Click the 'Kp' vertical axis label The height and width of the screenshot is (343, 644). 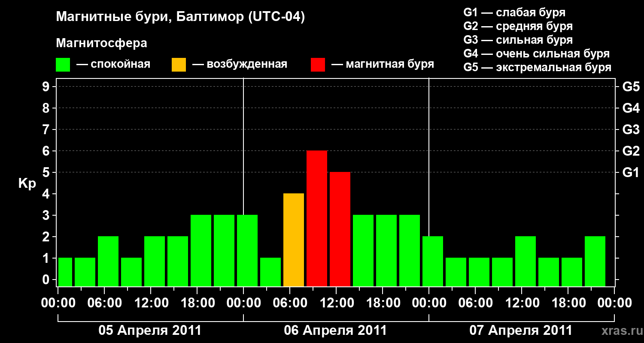pyautogui.click(x=27, y=184)
